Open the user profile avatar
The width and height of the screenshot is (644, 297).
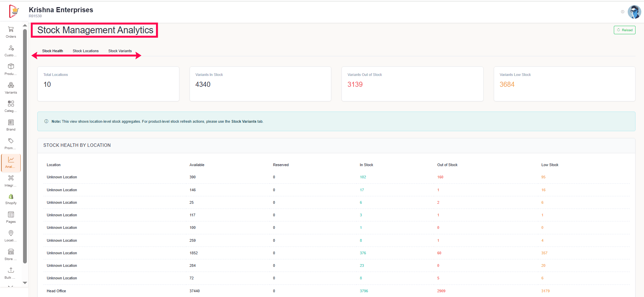pos(634,12)
